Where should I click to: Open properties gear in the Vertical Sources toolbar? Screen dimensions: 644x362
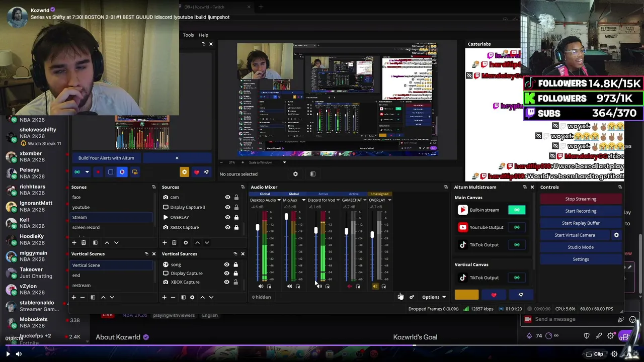coord(192,297)
